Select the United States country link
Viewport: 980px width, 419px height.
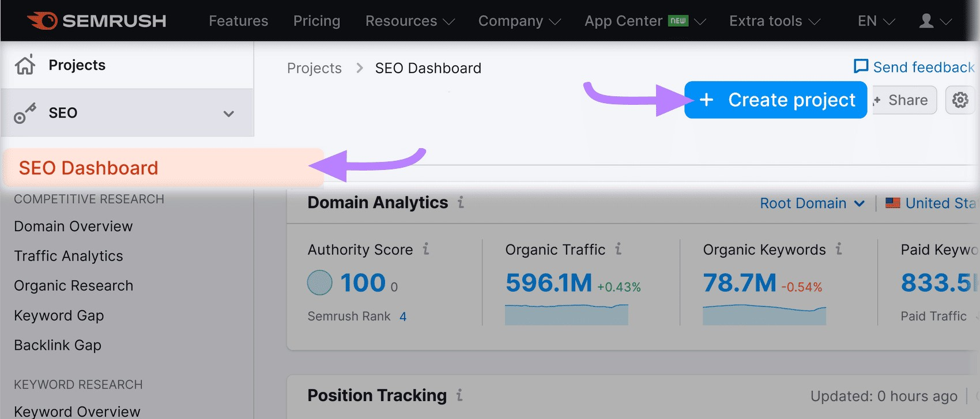[x=940, y=203]
